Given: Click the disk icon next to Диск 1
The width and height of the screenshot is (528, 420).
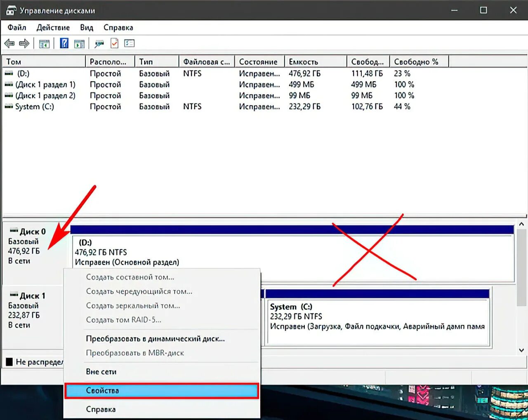Looking at the screenshot, I should [x=14, y=295].
